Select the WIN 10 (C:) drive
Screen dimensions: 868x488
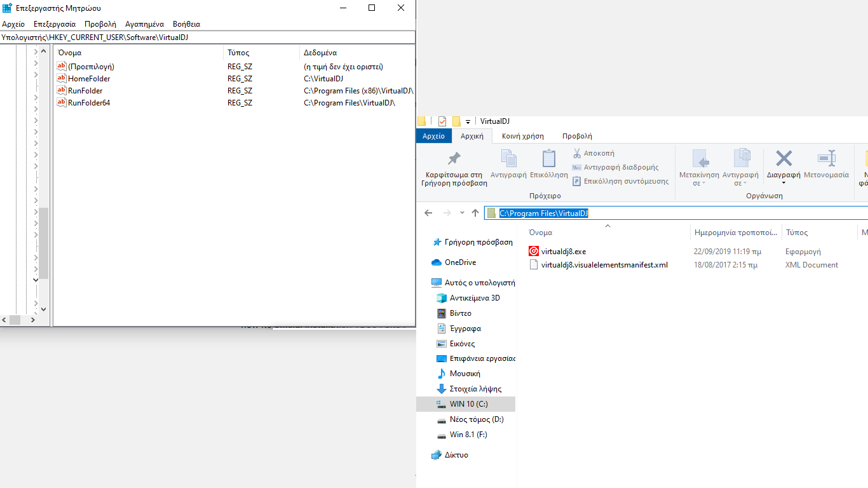coord(466,404)
